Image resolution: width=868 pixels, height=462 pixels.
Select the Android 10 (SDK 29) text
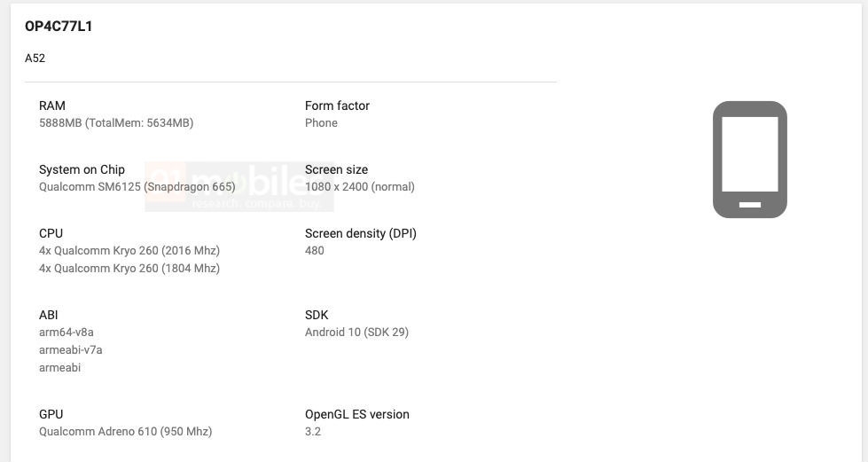click(x=356, y=333)
